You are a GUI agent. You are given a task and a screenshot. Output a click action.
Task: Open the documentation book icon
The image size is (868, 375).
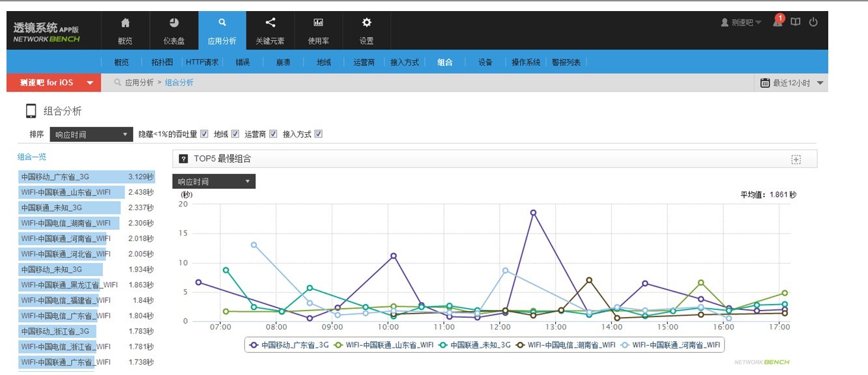pos(795,22)
